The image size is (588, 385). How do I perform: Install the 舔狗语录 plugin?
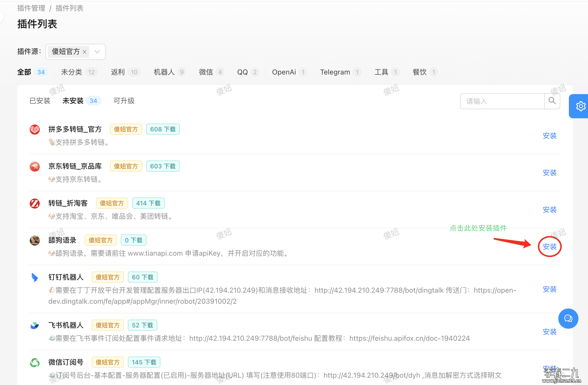tap(549, 247)
